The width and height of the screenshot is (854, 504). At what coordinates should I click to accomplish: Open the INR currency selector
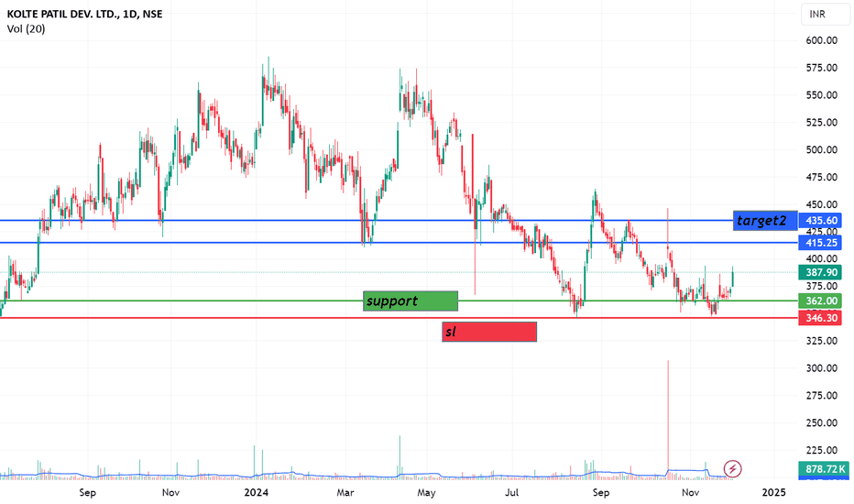click(825, 14)
